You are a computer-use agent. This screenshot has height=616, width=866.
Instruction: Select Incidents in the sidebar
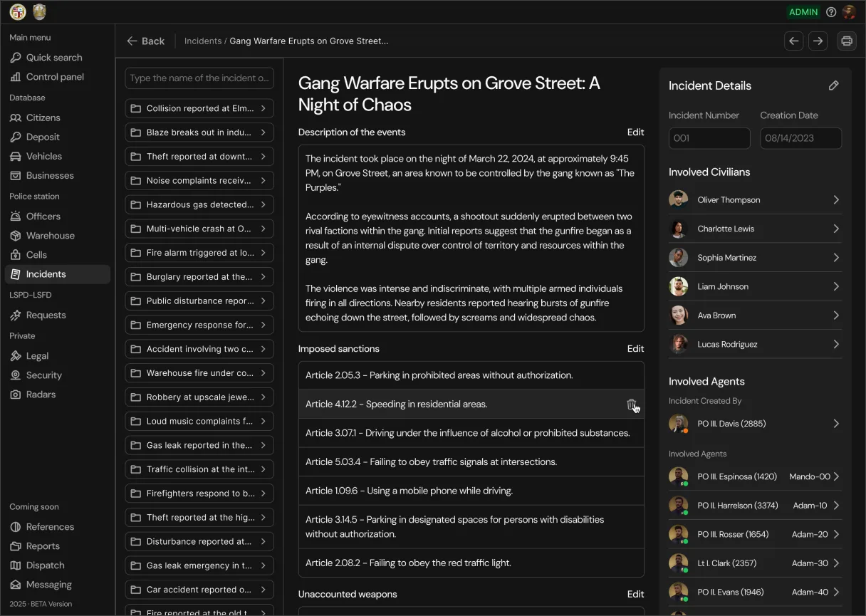[x=57, y=274]
